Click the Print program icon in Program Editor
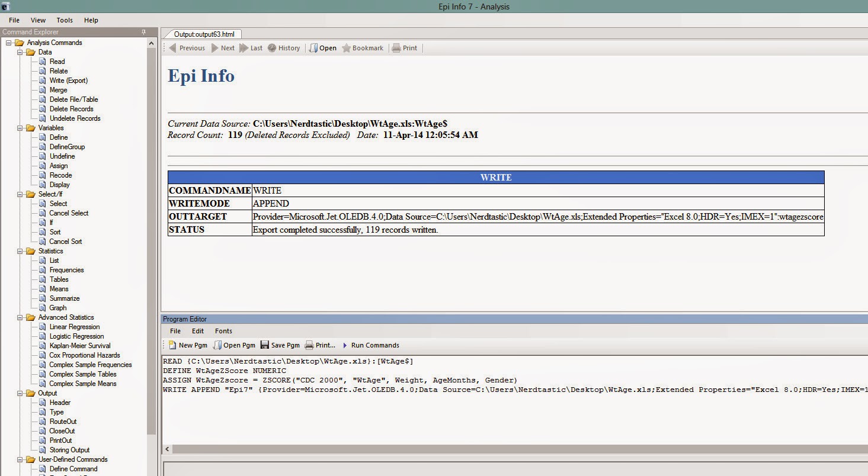868x476 pixels. coord(309,345)
